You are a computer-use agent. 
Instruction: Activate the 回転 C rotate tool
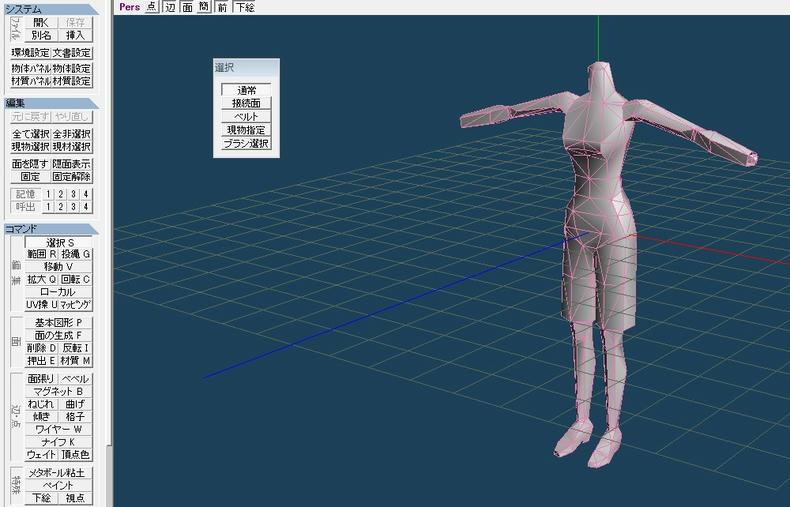[75, 279]
